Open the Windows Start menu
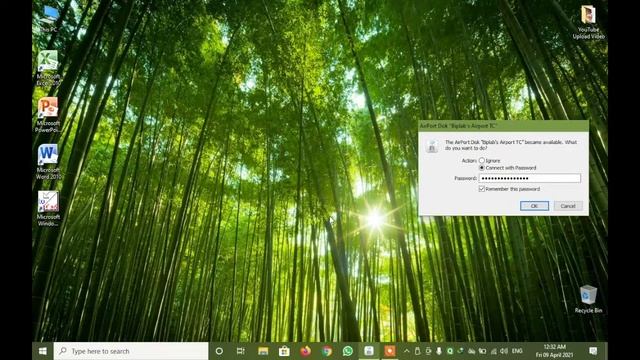The image size is (640, 360). (43, 351)
